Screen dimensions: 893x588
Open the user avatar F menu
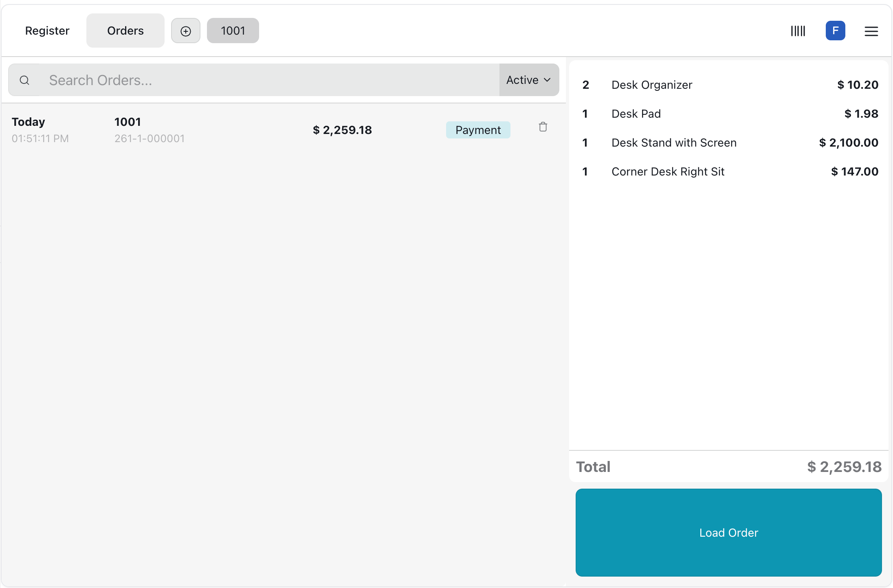835,31
